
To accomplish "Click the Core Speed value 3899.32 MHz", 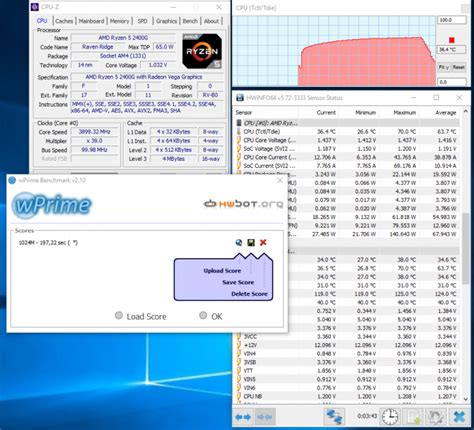I will click(x=94, y=132).
